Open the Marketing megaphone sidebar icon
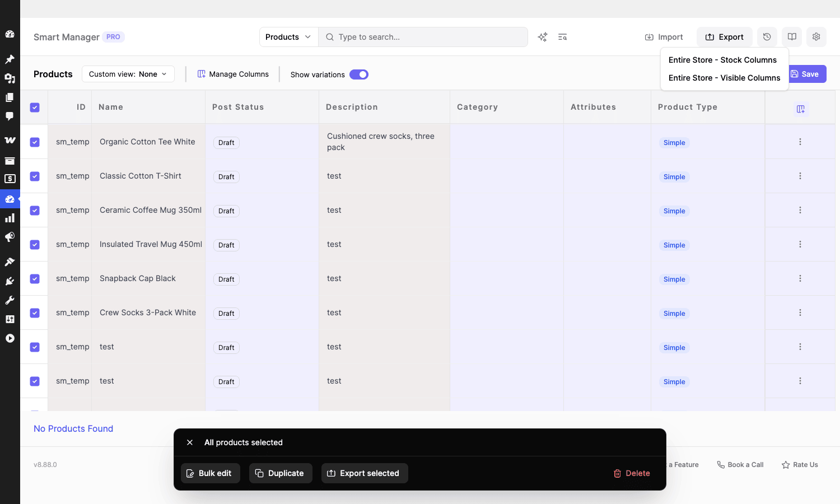The image size is (840, 504). pyautogui.click(x=10, y=237)
